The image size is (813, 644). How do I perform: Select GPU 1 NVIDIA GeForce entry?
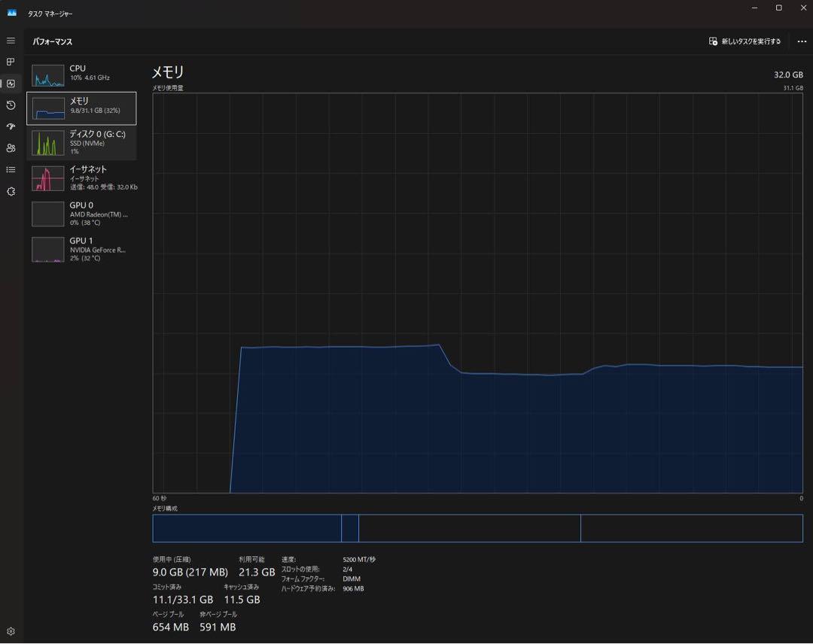[x=81, y=249]
